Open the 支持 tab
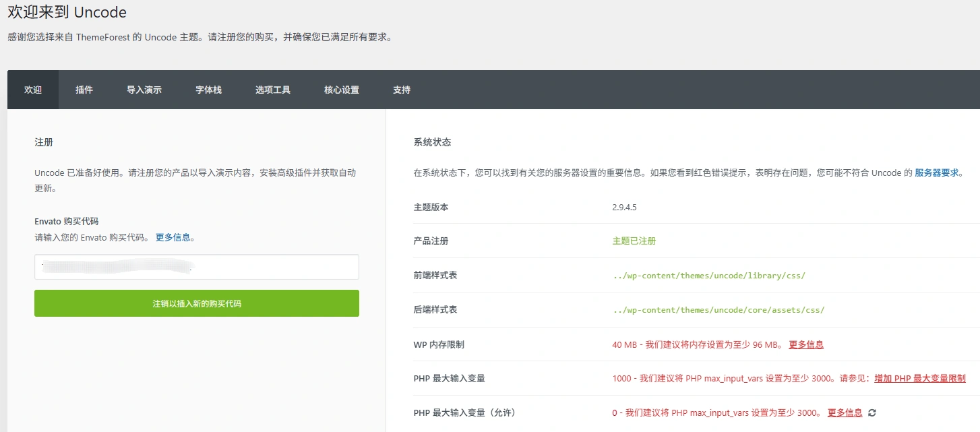The width and height of the screenshot is (980, 432). pyautogui.click(x=401, y=90)
